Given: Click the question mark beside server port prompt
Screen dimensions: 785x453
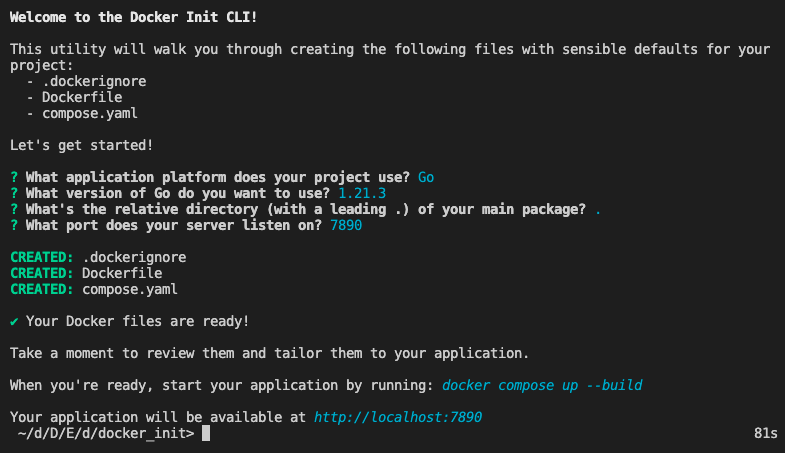Looking at the screenshot, I should [14, 225].
